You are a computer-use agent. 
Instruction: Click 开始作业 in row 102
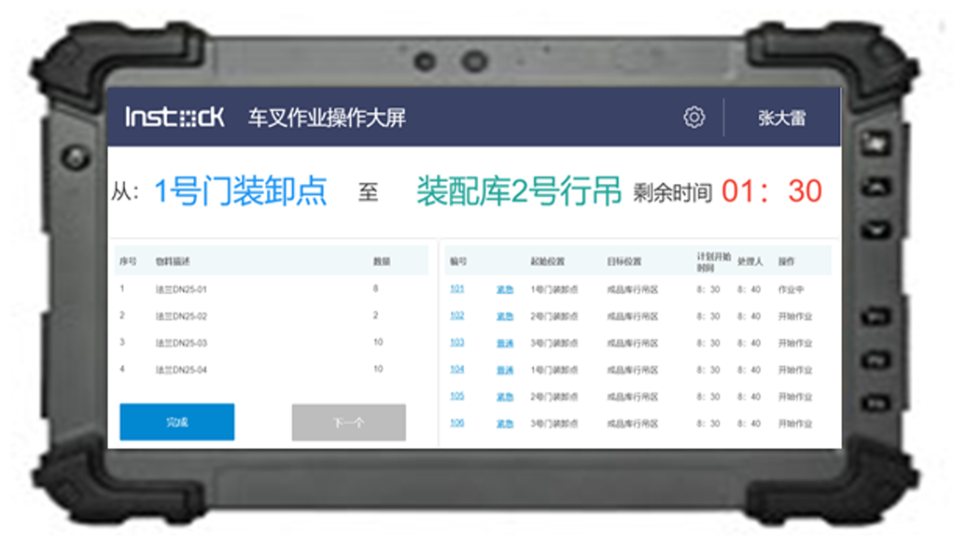coord(794,317)
